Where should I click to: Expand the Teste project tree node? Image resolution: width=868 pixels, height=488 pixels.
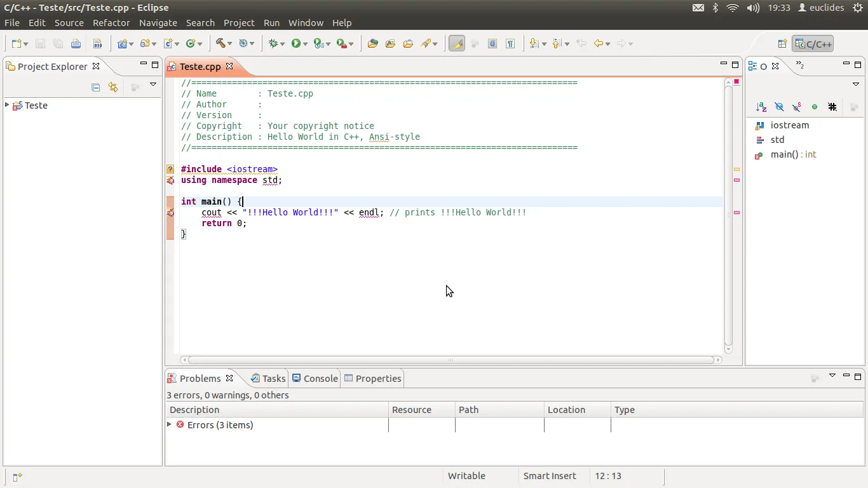point(7,105)
